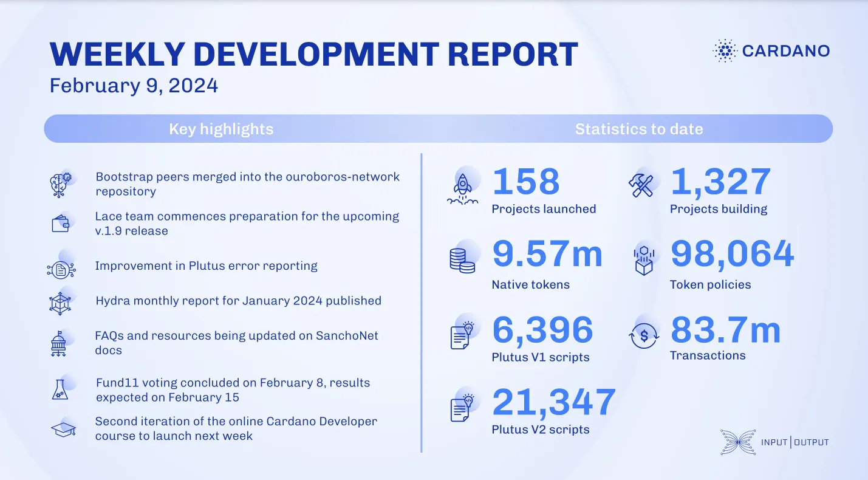Select the coin stack Native tokens icon
Viewport: 868px width, 480px height.
[462, 261]
